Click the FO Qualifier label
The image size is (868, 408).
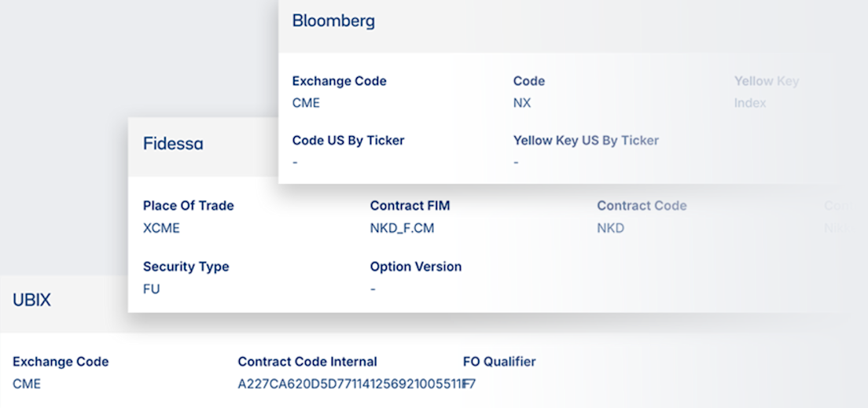pos(499,362)
